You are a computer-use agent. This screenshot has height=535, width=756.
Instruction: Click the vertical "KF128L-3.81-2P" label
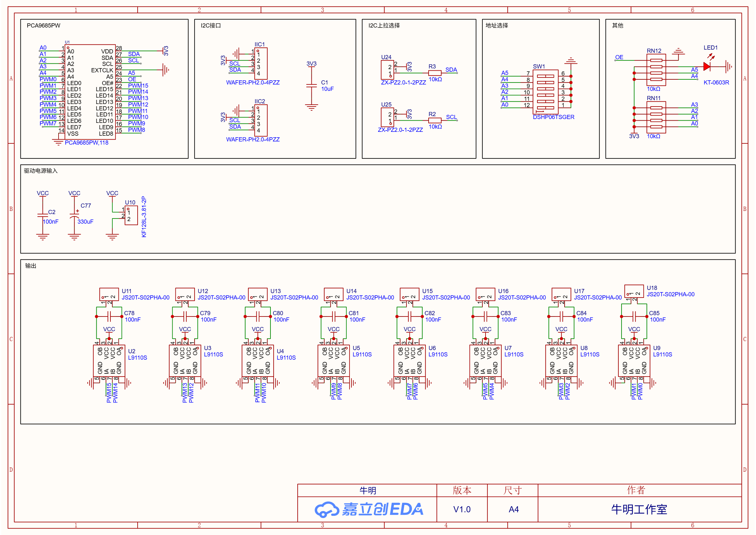click(144, 217)
